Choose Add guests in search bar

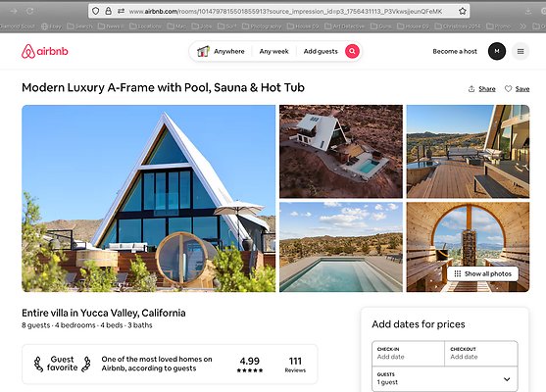(x=321, y=52)
